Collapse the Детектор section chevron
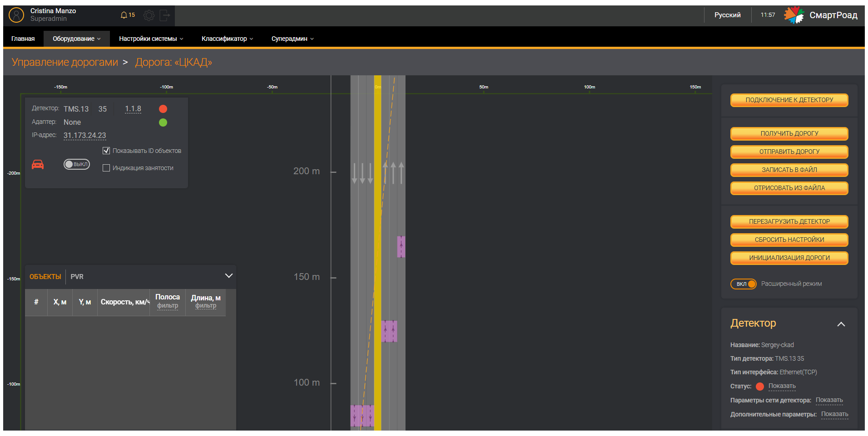Viewport: 868px width, 436px height. (x=841, y=324)
